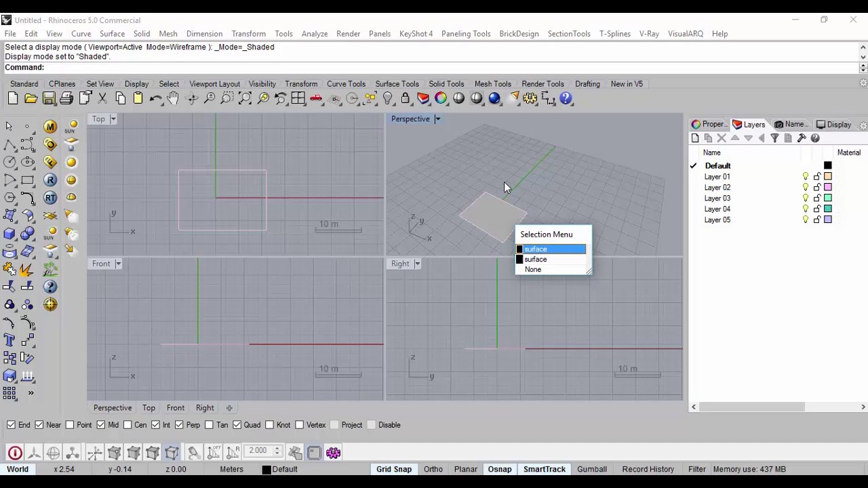The height and width of the screenshot is (488, 868).
Task: Click the red car icon in the toolbar
Action: [316, 99]
